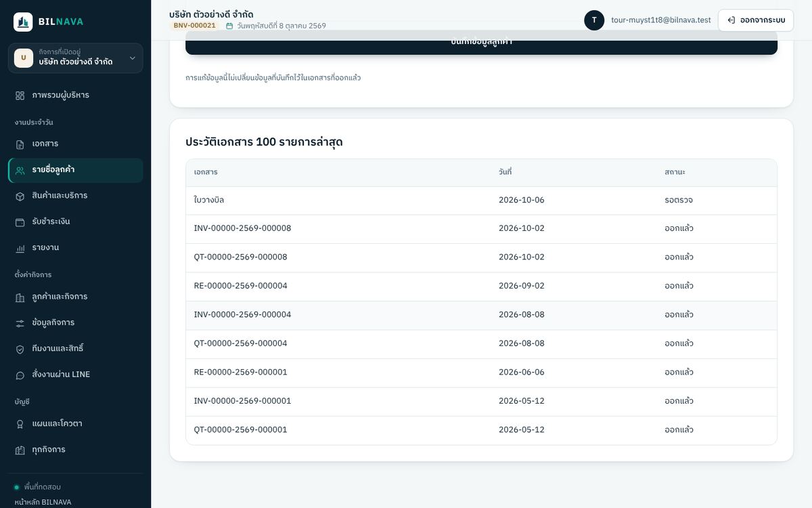Open the สั่งงานผ่าน LINE chat icon
812x508 pixels.
point(20,375)
